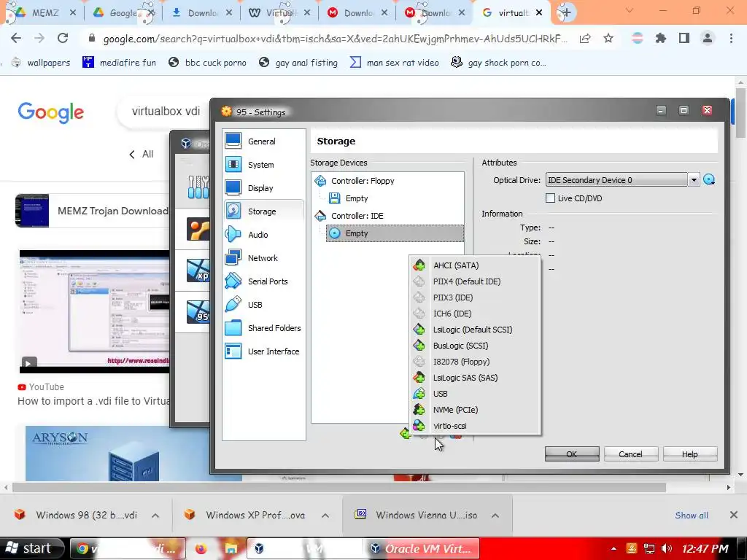
Task: Open the Optical Drive dropdown
Action: (694, 180)
